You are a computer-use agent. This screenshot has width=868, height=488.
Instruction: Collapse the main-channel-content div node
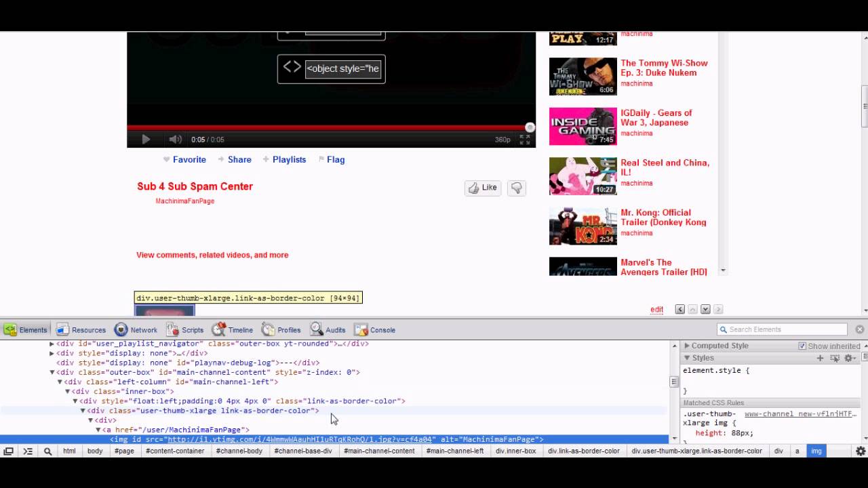[x=52, y=372]
